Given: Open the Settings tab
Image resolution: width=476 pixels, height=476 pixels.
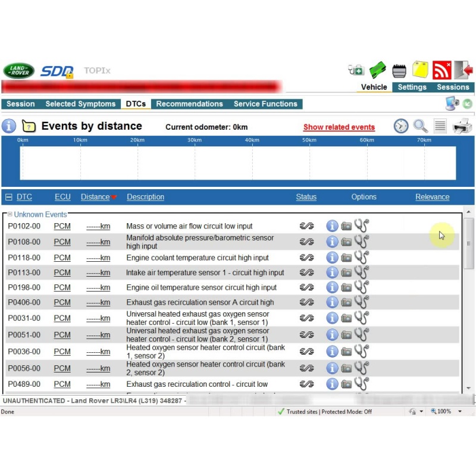Looking at the screenshot, I should click(x=412, y=87).
